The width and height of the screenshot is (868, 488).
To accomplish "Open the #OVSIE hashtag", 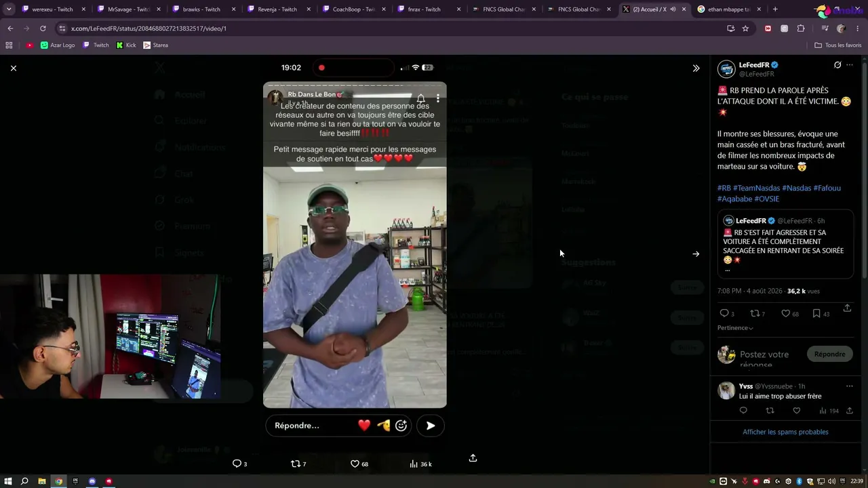I will pyautogui.click(x=767, y=199).
